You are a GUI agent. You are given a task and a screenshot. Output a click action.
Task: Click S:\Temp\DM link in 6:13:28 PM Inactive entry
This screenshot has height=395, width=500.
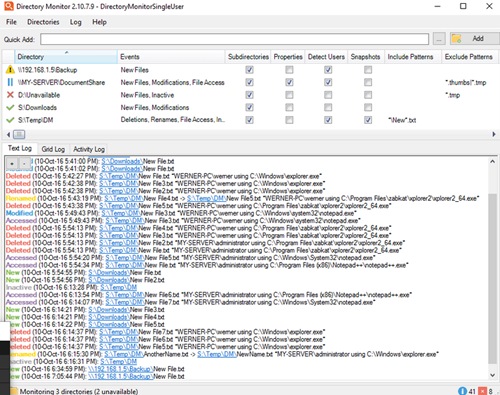pyautogui.click(x=119, y=287)
